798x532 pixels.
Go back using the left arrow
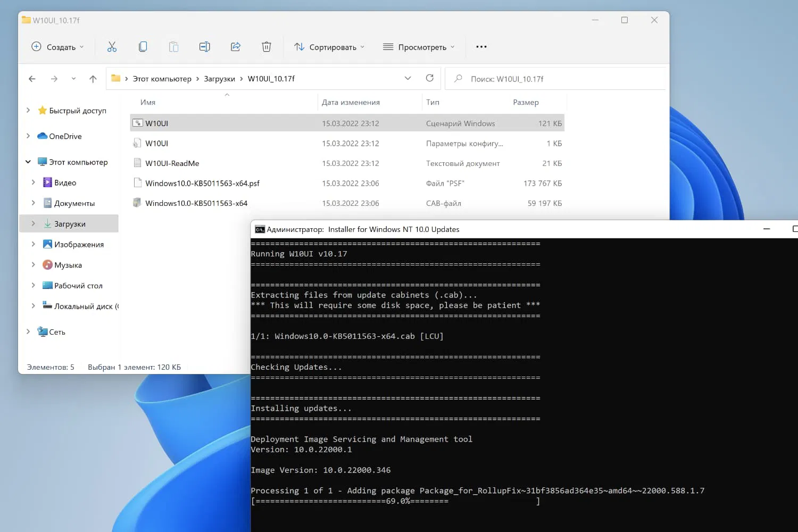click(x=32, y=79)
